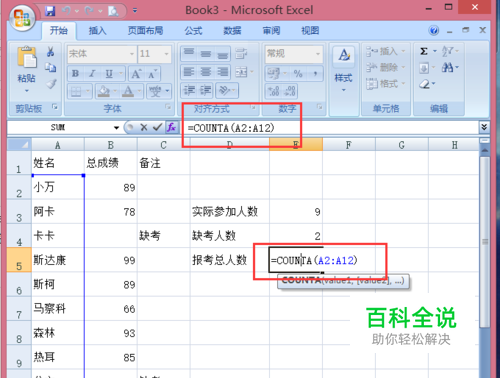Decrease decimal places

point(290,91)
